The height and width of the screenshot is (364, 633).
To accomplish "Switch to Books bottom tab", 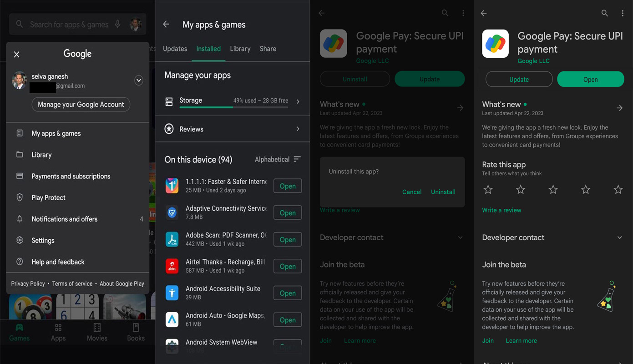I will coord(136,333).
